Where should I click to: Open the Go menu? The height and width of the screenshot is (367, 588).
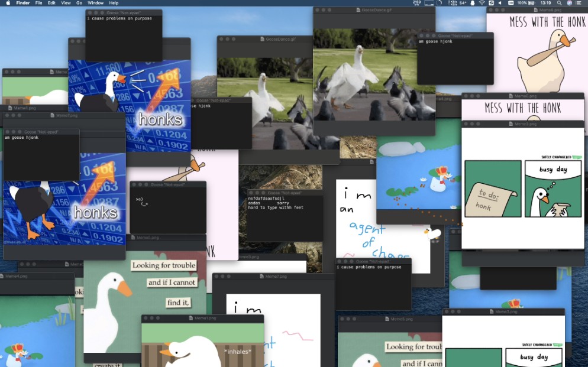[79, 2]
